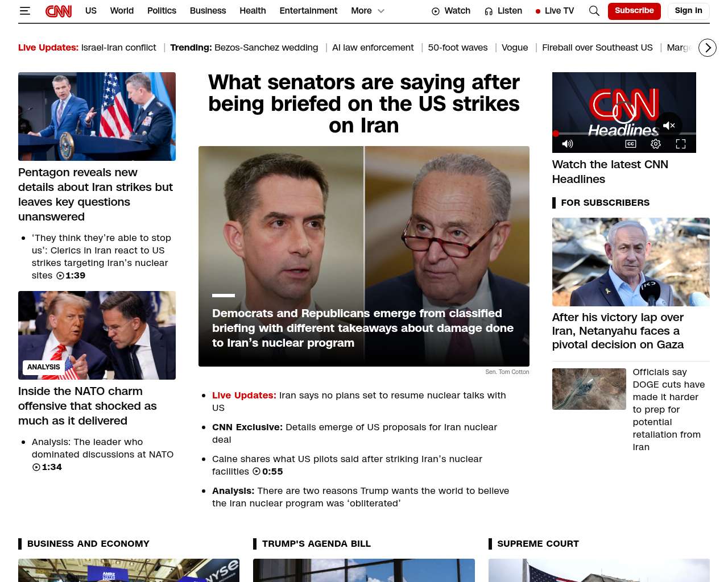Viewport: 728px width, 582px height.
Task: Click video progress bar red marker
Action: tap(556, 134)
